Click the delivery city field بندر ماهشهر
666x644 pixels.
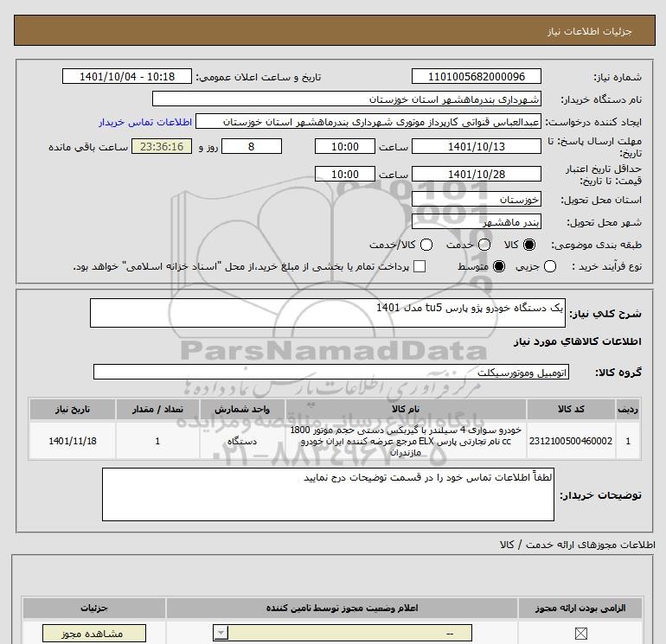[476, 221]
